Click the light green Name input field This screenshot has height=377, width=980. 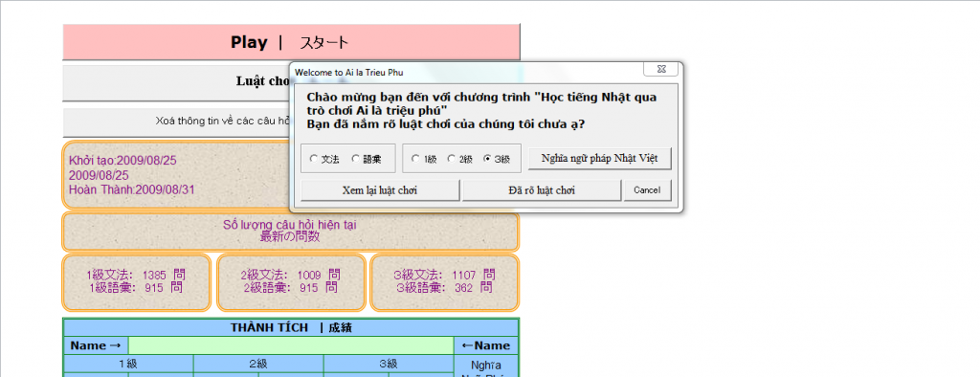point(291,345)
